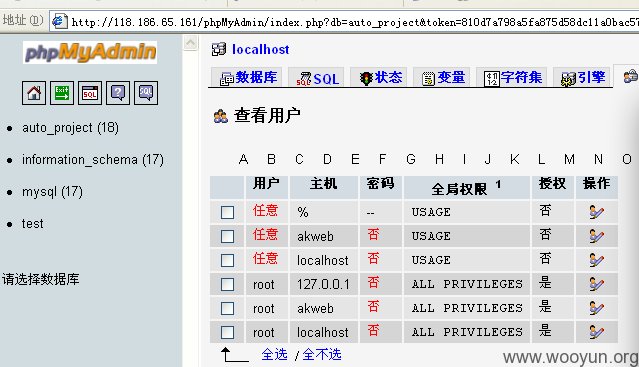
Task: Click the 127.0.0.1 host cell
Action: click(x=323, y=284)
